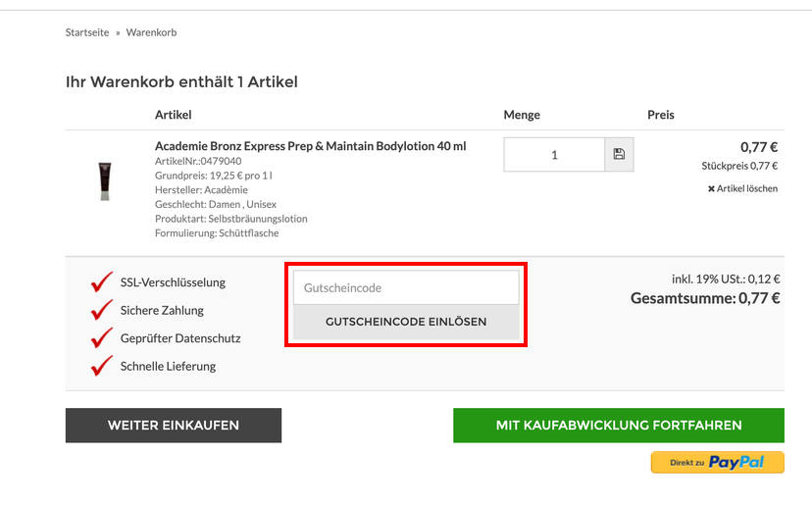Screen dimensions: 812x508
Task: Save quantity with the floppy disk icon
Action: (x=619, y=154)
